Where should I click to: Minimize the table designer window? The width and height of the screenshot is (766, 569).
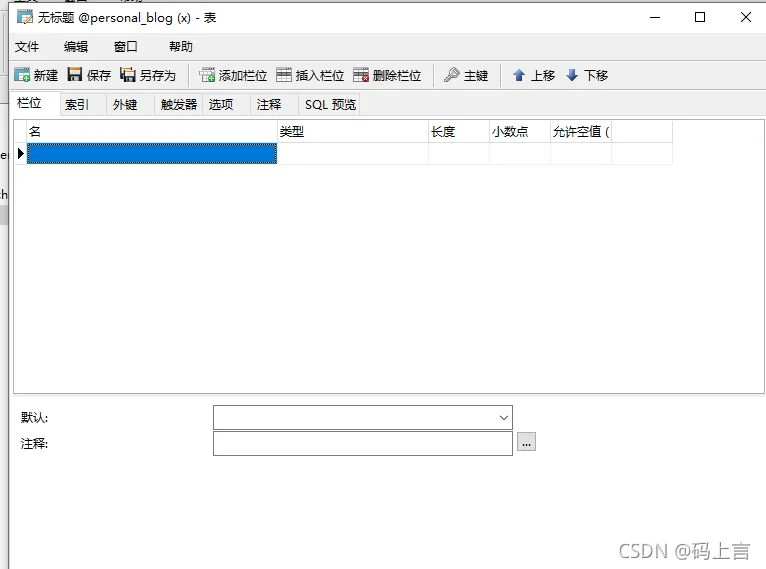coord(655,17)
